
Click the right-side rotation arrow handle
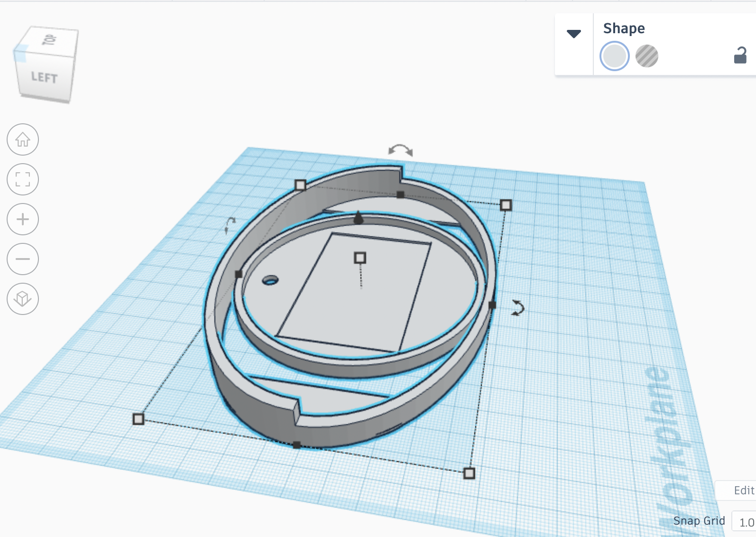(x=517, y=308)
